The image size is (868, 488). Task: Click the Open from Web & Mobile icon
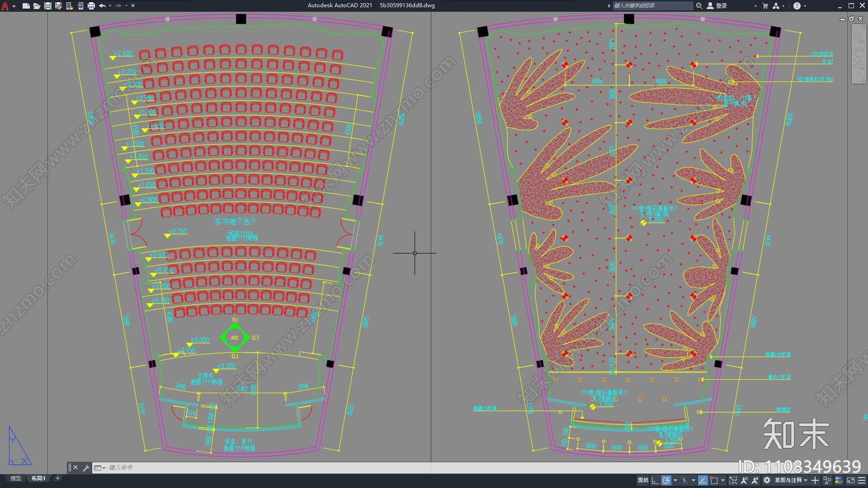click(x=69, y=5)
